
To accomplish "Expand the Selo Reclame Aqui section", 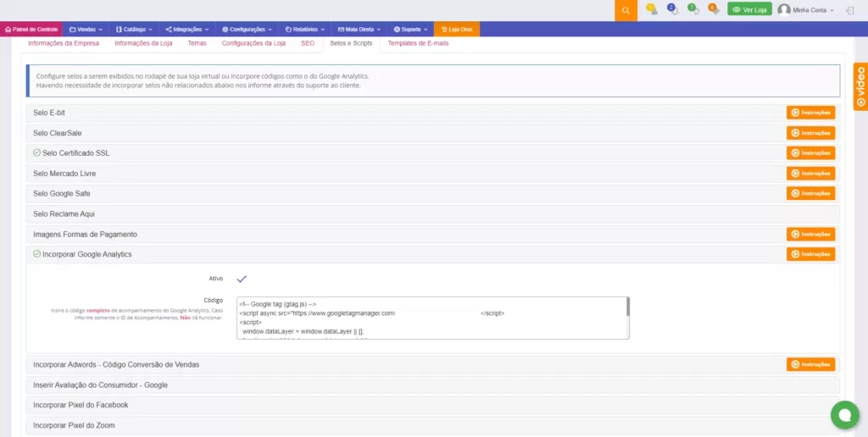I will [433, 213].
